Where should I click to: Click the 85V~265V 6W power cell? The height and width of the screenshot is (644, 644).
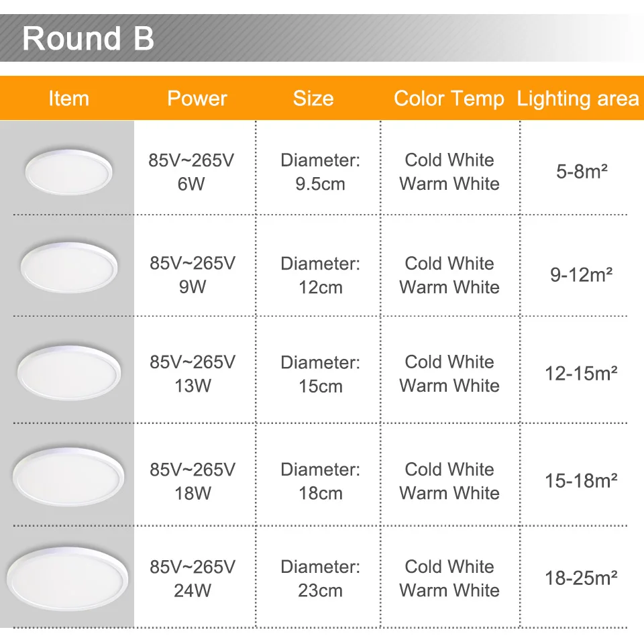point(192,172)
